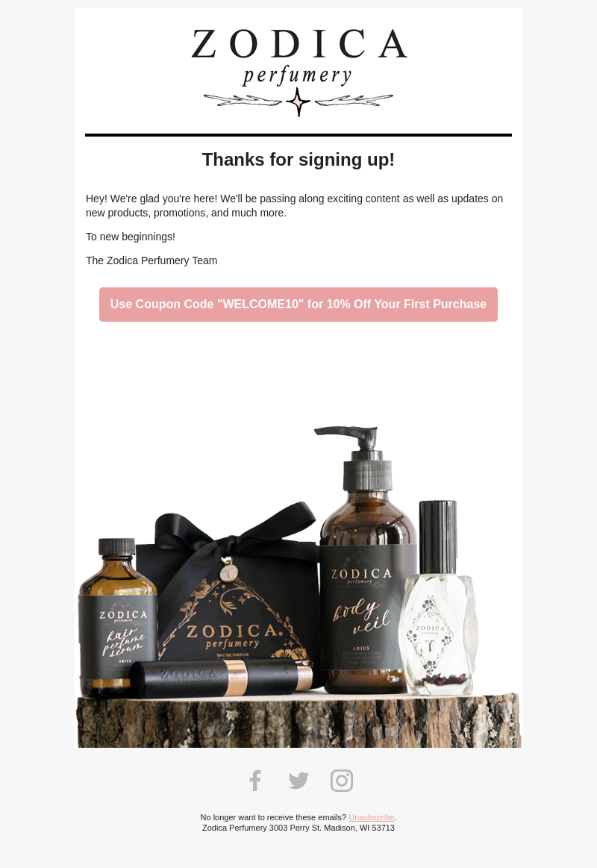The width and height of the screenshot is (597, 868).
Task: Click "The Zodica Perfumery Team" signature text
Action: tap(151, 260)
